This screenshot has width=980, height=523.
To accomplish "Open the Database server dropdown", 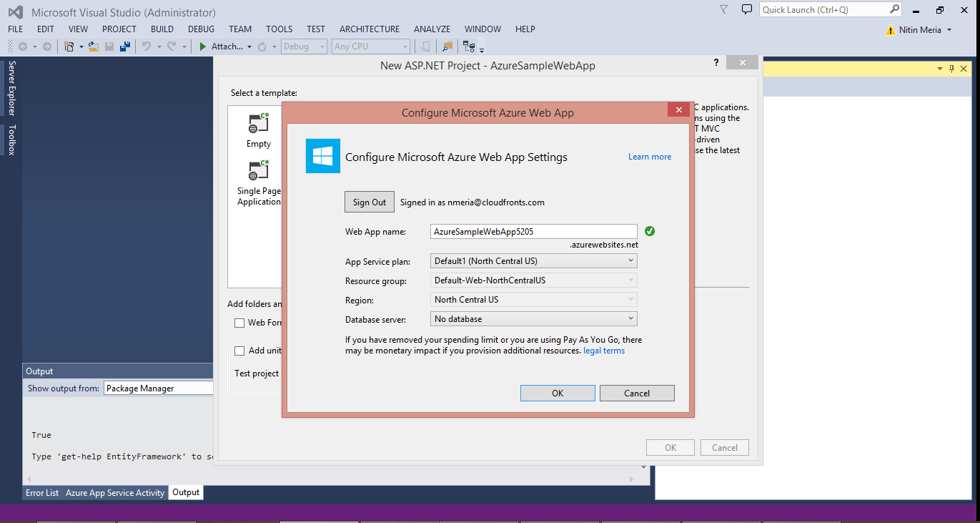I will click(534, 319).
